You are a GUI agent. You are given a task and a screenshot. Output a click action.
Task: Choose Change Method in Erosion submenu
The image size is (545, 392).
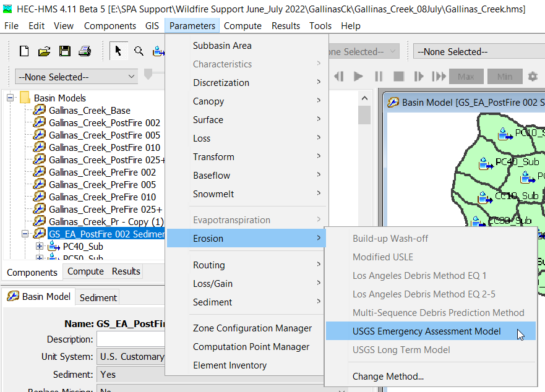(388, 377)
